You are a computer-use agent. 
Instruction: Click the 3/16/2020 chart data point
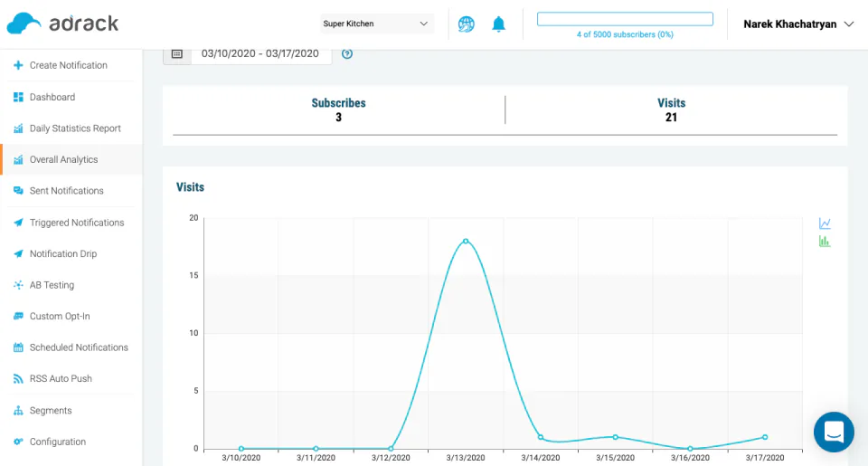pyautogui.click(x=690, y=449)
